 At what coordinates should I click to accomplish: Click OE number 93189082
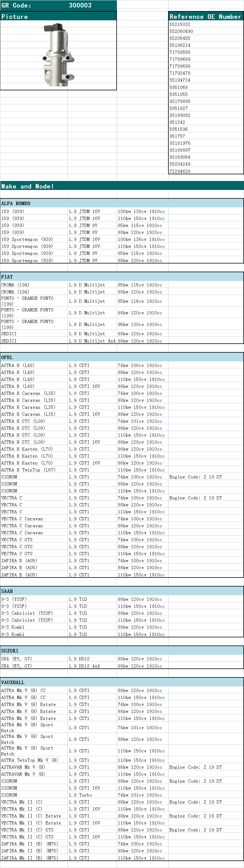tap(180, 115)
